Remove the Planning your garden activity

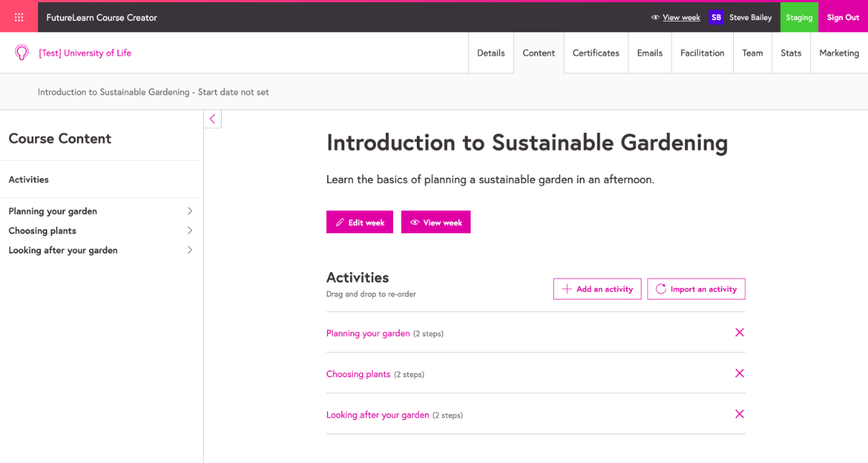[740, 332]
